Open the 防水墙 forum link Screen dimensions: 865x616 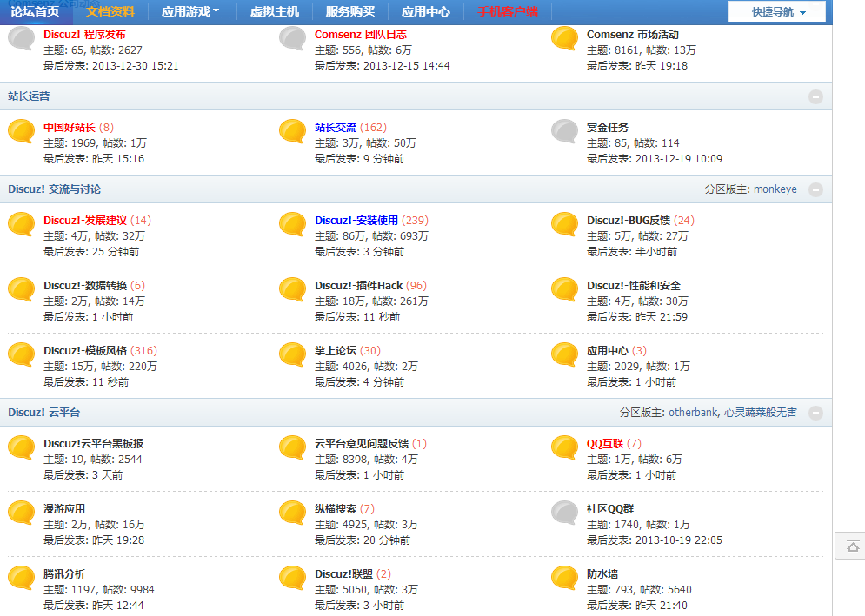pyautogui.click(x=602, y=574)
